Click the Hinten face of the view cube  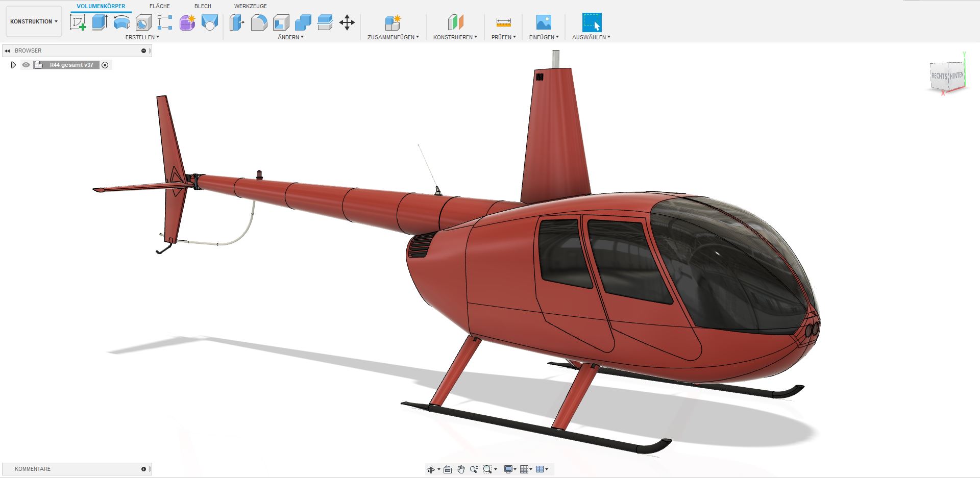[x=957, y=76]
